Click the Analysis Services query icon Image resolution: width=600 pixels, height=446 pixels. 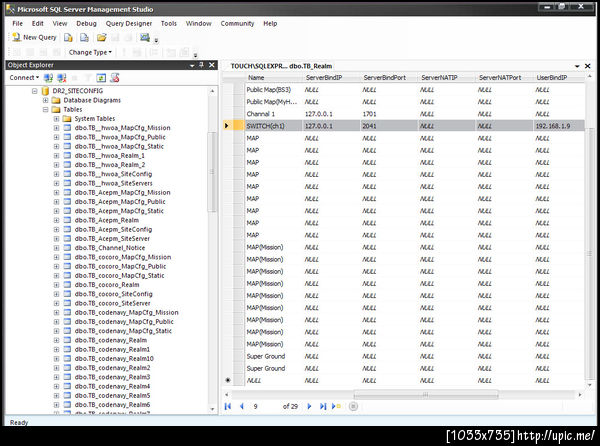point(84,37)
